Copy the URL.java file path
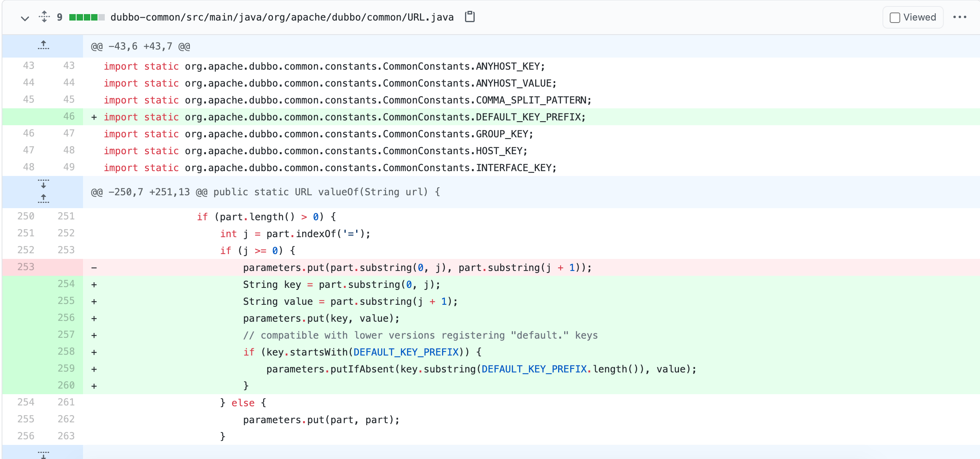980x459 pixels. [470, 17]
